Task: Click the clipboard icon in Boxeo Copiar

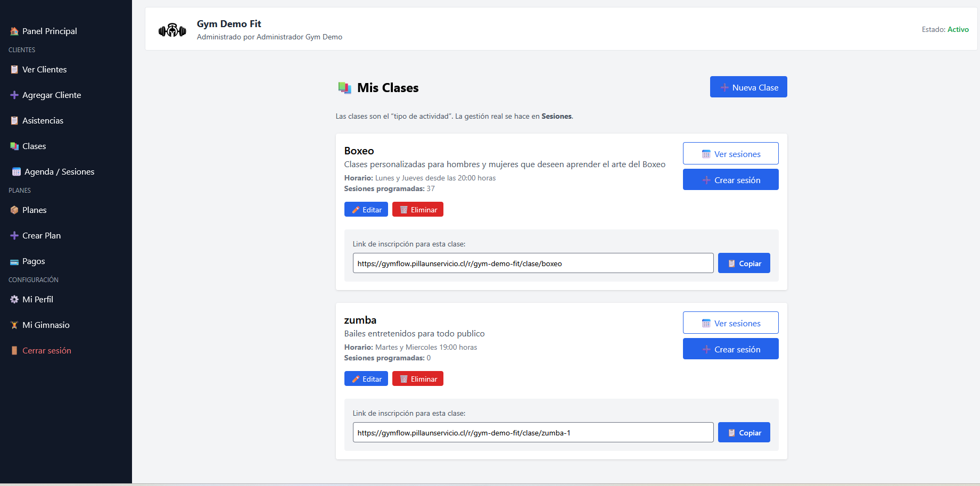Action: tap(732, 263)
